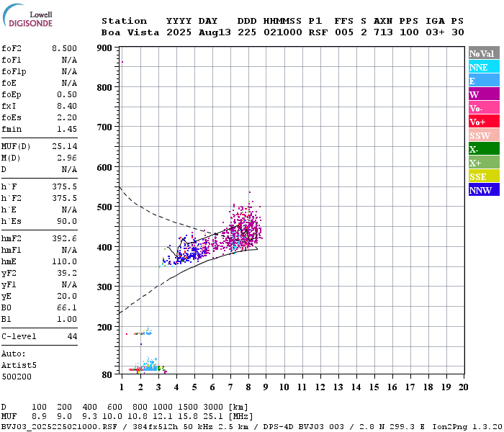Click the Aug13 date in header
Viewport: 504px width, 432px height.
[215, 32]
